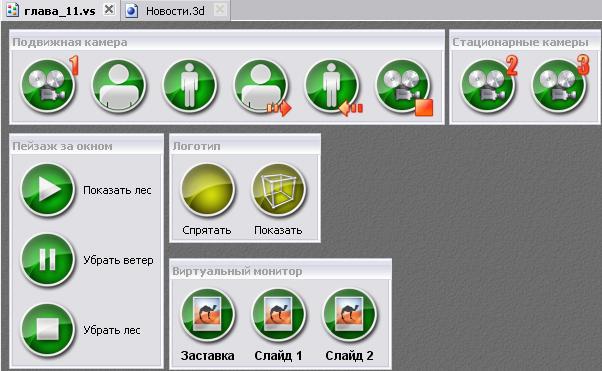This screenshot has height=371, width=602.
Task: Switch to stationary camera 3
Action: [559, 86]
